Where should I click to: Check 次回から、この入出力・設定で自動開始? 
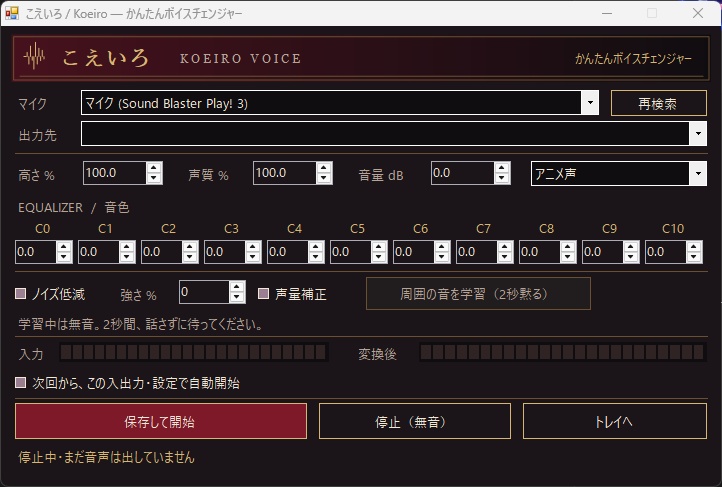pyautogui.click(x=21, y=383)
